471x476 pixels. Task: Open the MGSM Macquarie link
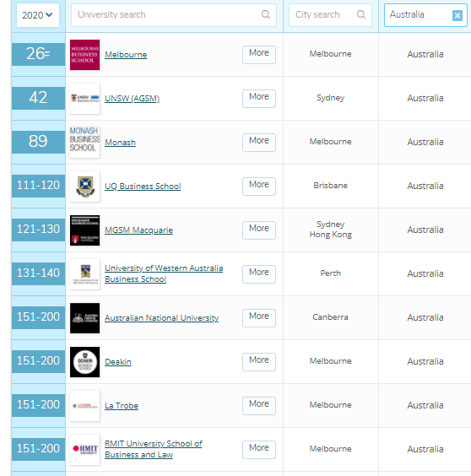138,230
